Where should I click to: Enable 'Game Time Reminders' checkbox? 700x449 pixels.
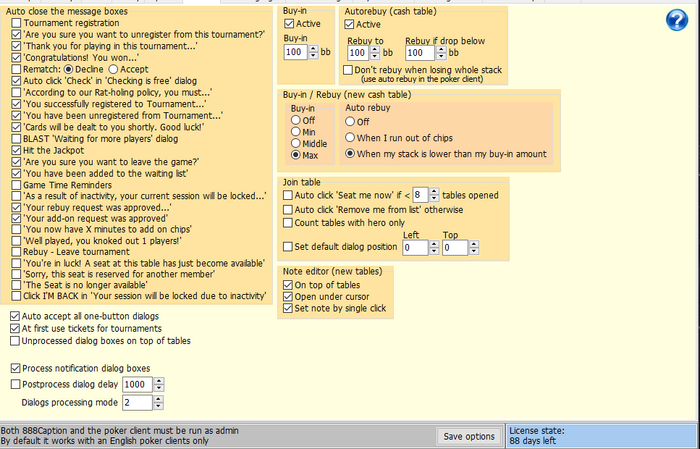(x=16, y=185)
